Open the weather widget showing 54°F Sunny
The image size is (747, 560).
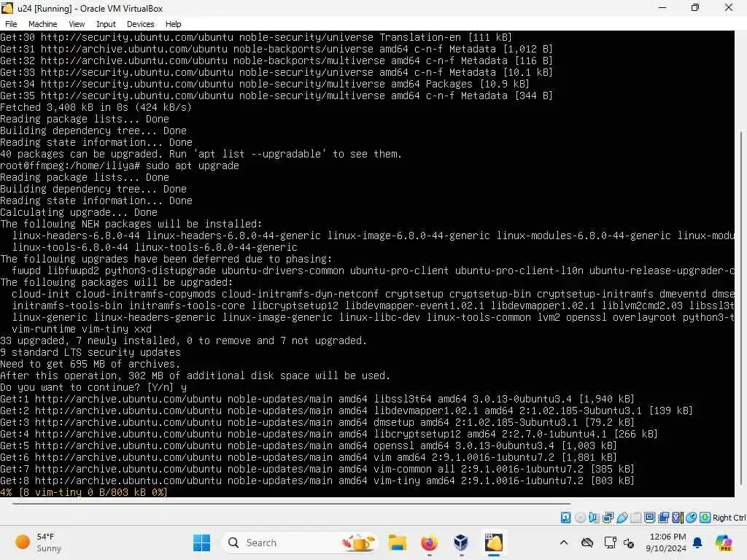[x=38, y=542]
